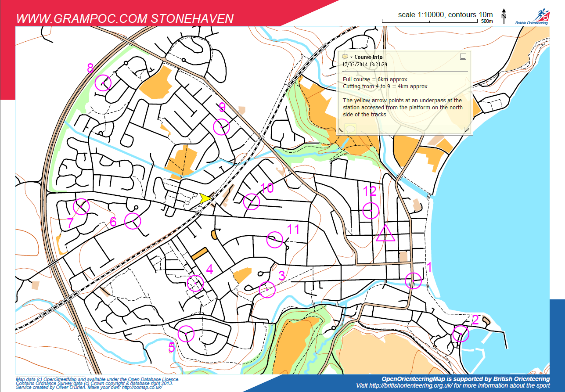Minimize the Course Info comment popup

(463, 57)
